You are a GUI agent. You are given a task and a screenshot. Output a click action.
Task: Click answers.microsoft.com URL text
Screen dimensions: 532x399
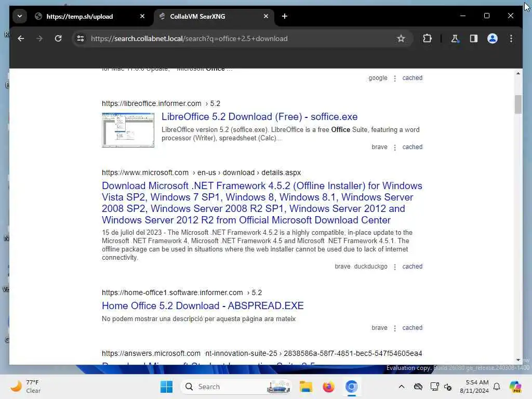point(151,353)
